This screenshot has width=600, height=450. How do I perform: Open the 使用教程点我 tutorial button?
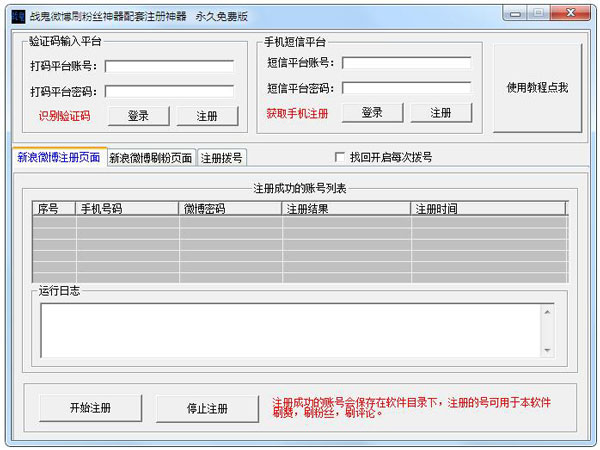(x=537, y=88)
